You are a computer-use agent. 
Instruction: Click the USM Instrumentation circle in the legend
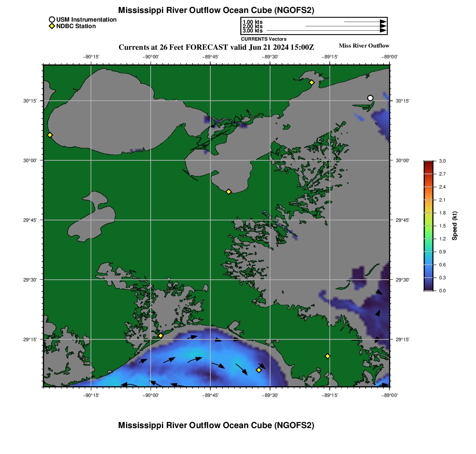pos(52,19)
